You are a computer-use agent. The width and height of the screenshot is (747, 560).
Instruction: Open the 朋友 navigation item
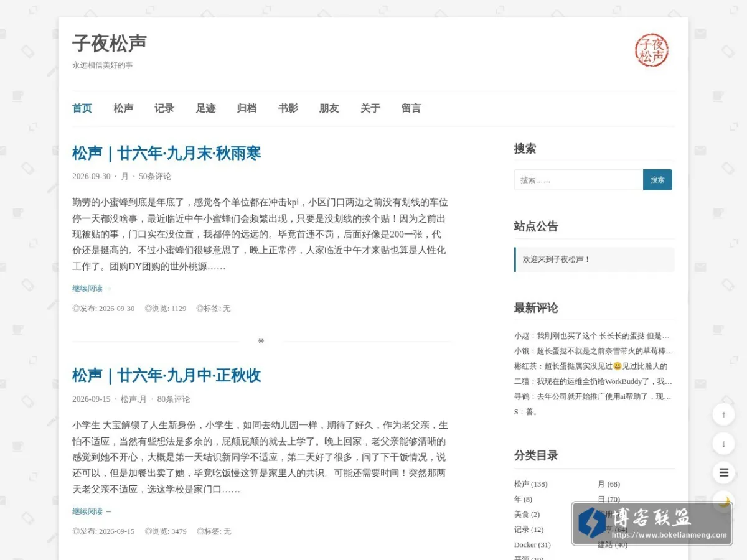(329, 108)
